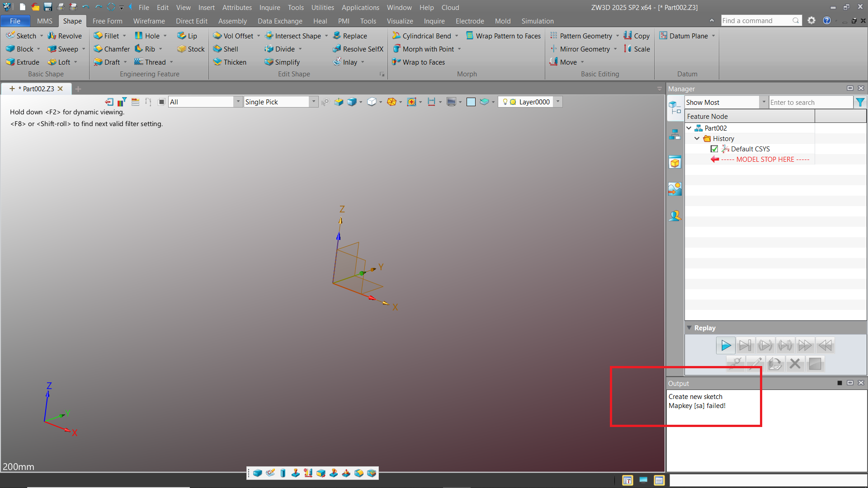868x488 pixels.
Task: Open the settings gear icon
Action: [x=811, y=20]
